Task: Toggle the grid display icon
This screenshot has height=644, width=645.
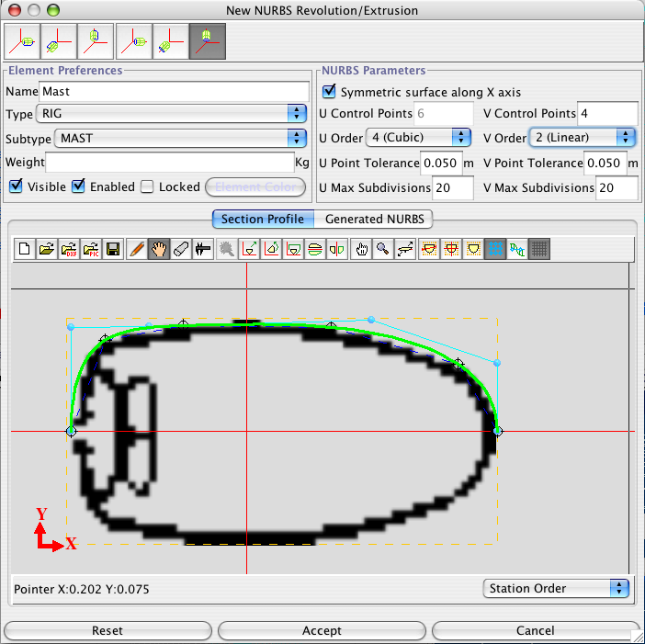Action: coord(539,248)
